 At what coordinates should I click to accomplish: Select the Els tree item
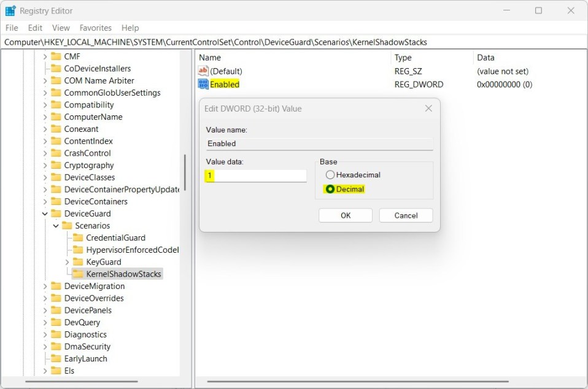tap(69, 371)
